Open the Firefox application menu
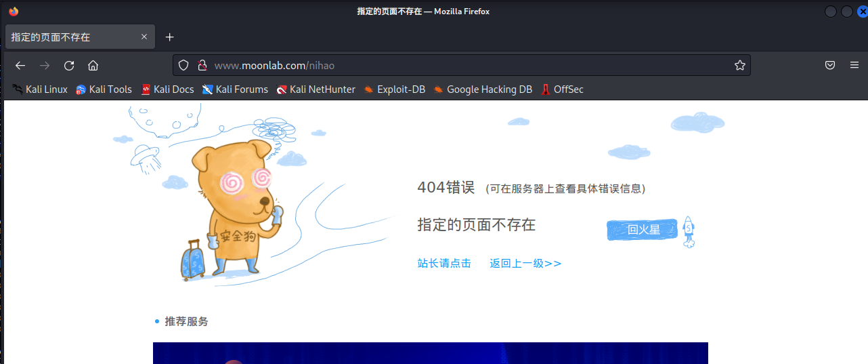The width and height of the screenshot is (868, 364). click(854, 66)
